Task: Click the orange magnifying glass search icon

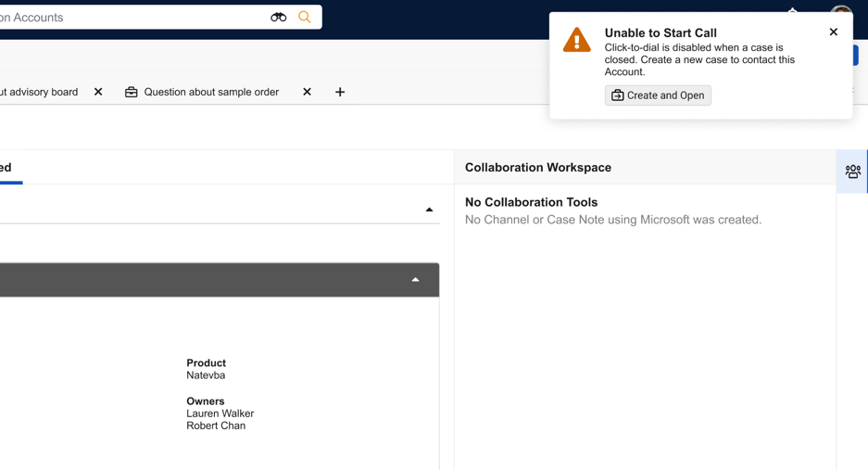Action: point(305,18)
